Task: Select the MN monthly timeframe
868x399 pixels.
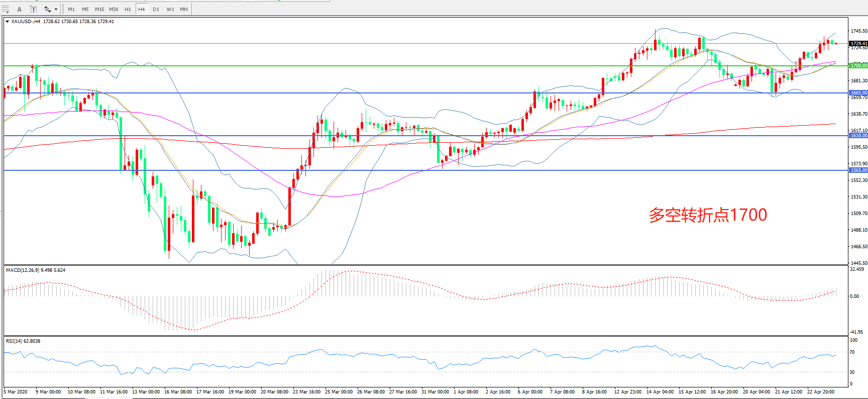Action: pyautogui.click(x=184, y=9)
